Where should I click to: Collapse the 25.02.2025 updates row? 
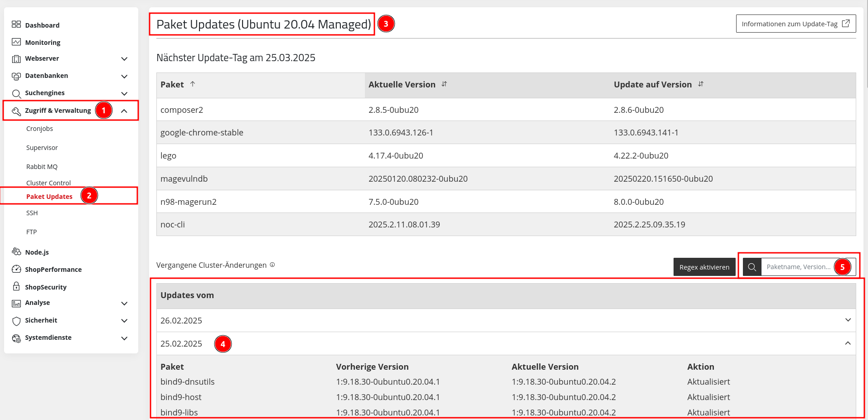tap(506, 343)
